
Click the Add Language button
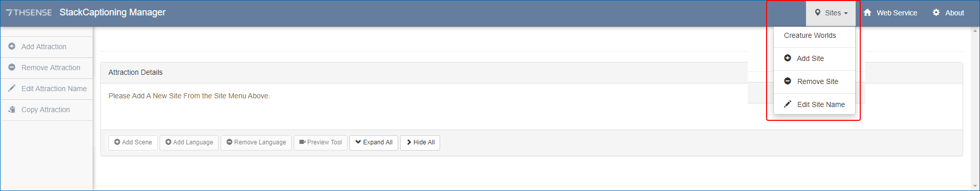pos(189,142)
